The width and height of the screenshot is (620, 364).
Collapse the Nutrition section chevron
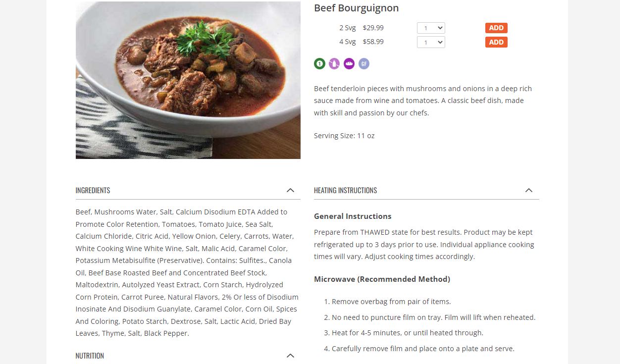click(x=290, y=356)
